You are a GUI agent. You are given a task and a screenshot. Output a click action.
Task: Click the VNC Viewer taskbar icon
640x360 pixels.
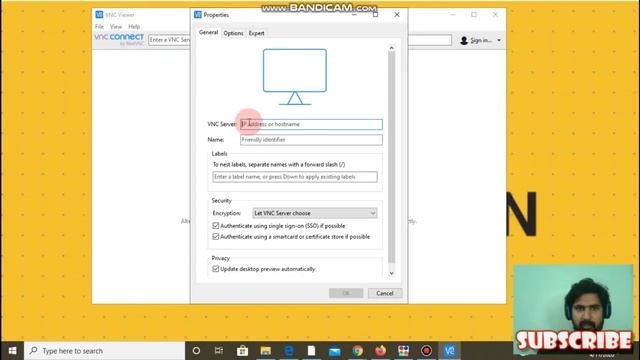point(450,351)
